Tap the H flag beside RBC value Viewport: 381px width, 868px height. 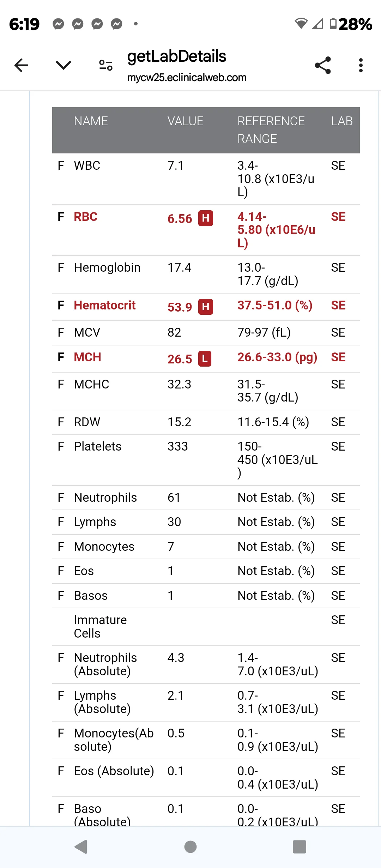pyautogui.click(x=206, y=218)
